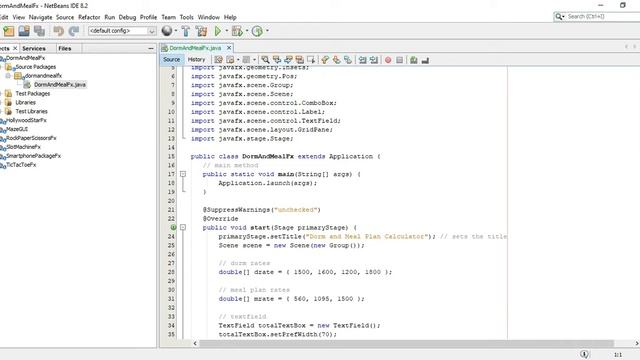Collapse the dormandmealfx package node
The height and width of the screenshot is (360, 640).
coord(8,76)
